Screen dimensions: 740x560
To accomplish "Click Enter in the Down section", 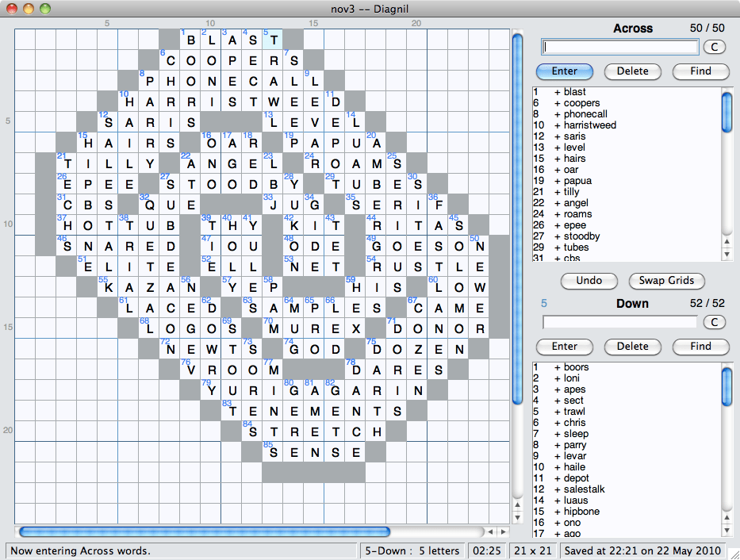I will pyautogui.click(x=564, y=347).
